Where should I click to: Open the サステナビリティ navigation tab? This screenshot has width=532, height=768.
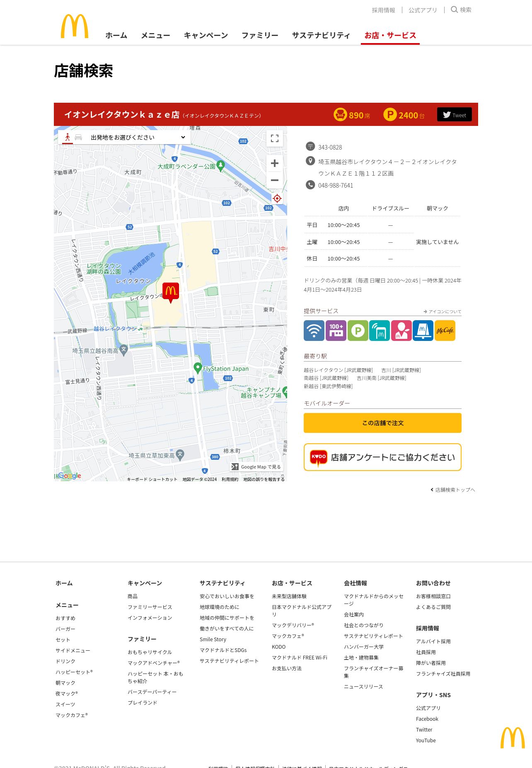coord(321,35)
